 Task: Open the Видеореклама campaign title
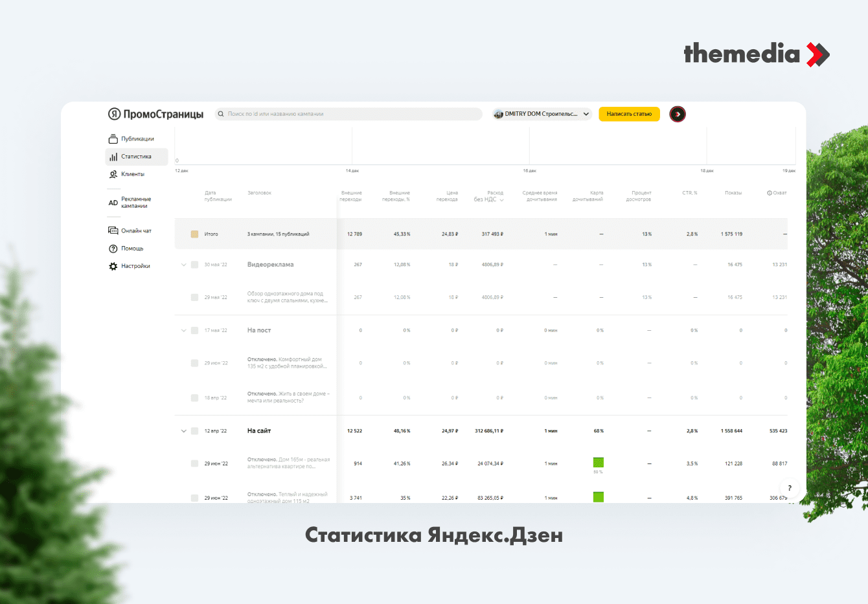coord(271,265)
